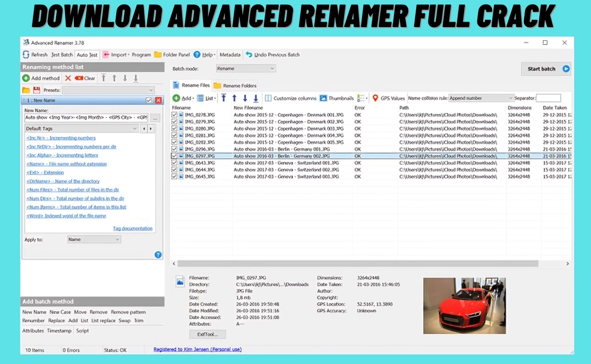Screen dimensions: 591x364
Task: Open preset folder icon
Action: (26, 90)
